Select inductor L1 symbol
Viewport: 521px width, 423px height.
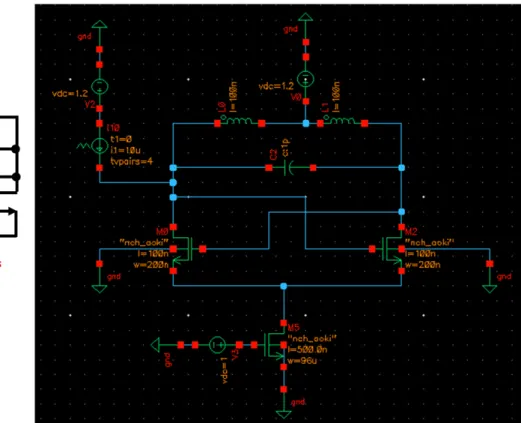[x=342, y=121]
